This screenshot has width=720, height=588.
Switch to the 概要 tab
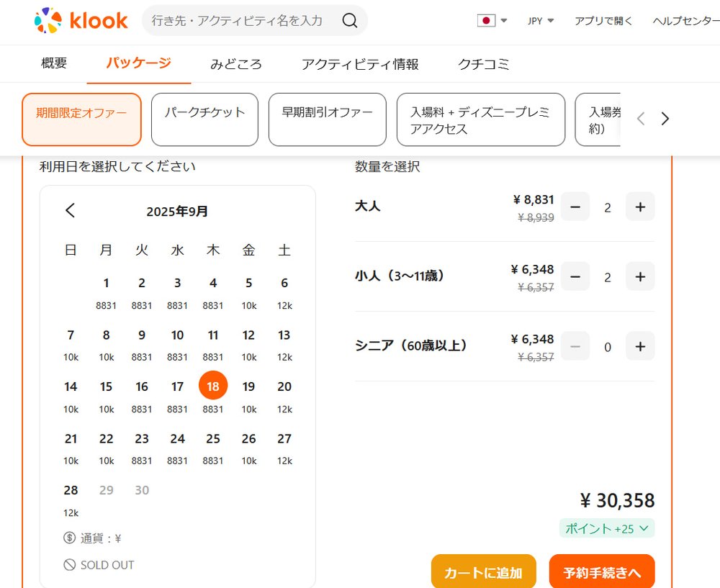53,64
